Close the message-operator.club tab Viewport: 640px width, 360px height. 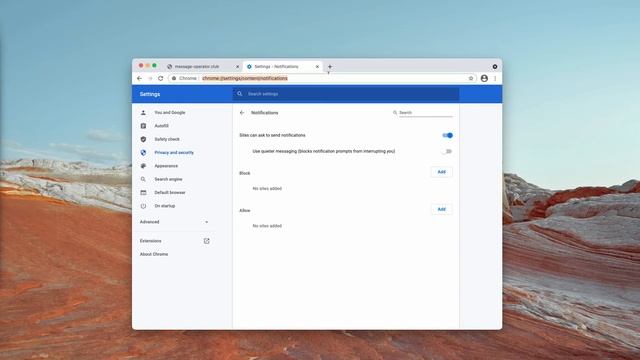pyautogui.click(x=238, y=67)
